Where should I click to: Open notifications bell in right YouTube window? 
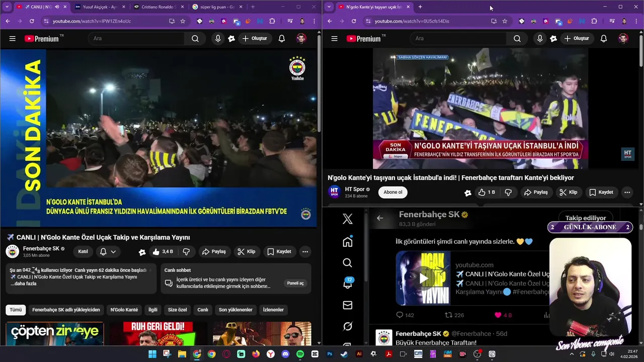point(604,39)
